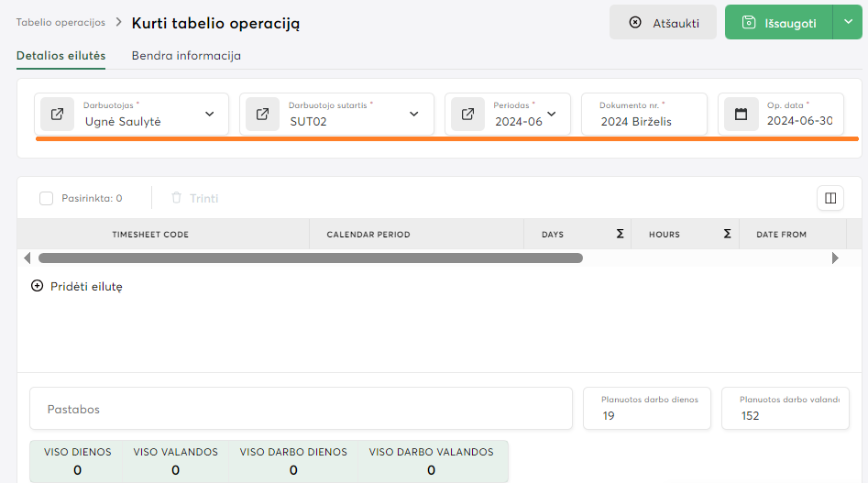This screenshot has width=868, height=483.
Task: Expand the Periodas dropdown
Action: (x=552, y=115)
